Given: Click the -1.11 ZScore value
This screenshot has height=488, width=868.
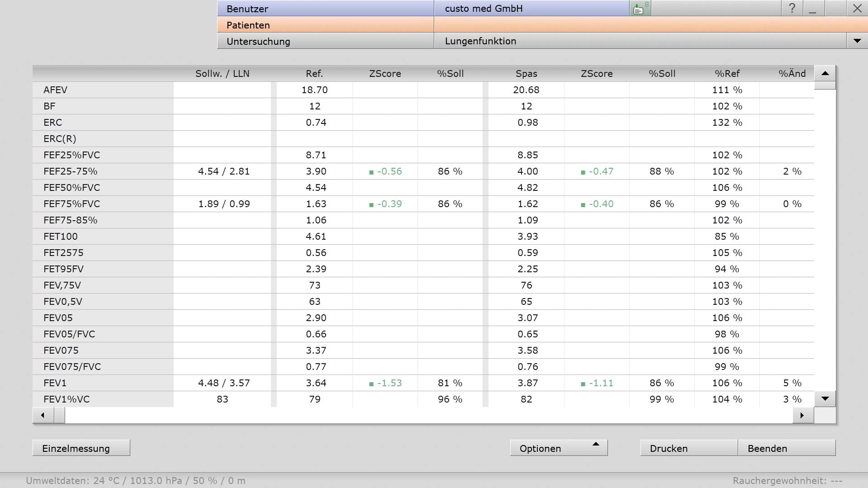Looking at the screenshot, I should 601,383.
